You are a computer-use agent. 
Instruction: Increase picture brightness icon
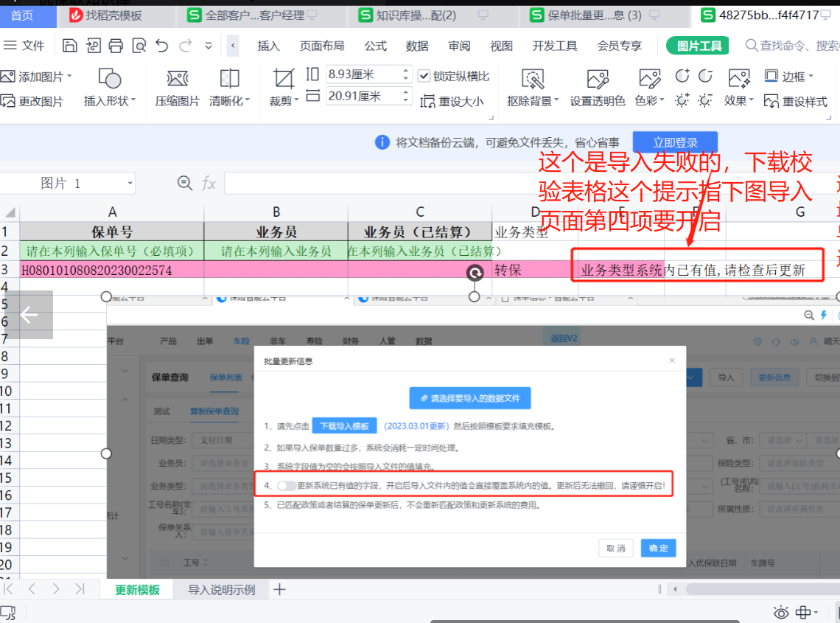(x=682, y=100)
